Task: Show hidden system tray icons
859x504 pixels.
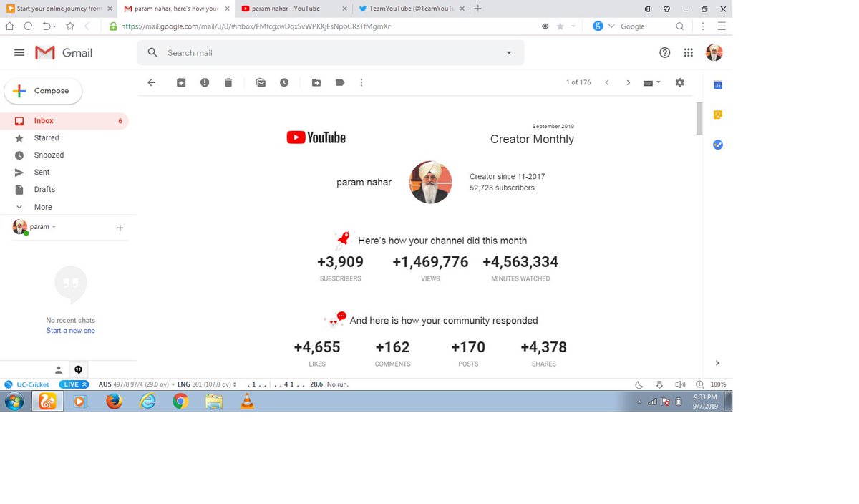Action: (640, 402)
